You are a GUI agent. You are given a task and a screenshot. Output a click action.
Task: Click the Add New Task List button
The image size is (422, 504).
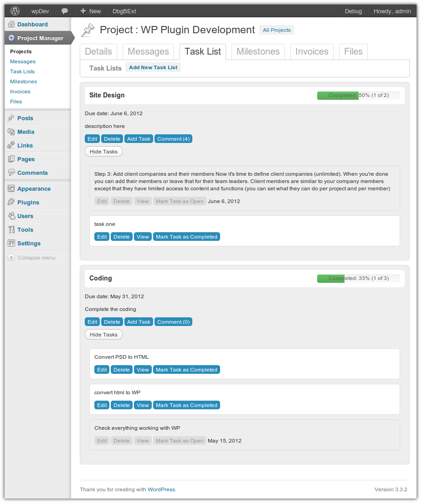pos(153,67)
